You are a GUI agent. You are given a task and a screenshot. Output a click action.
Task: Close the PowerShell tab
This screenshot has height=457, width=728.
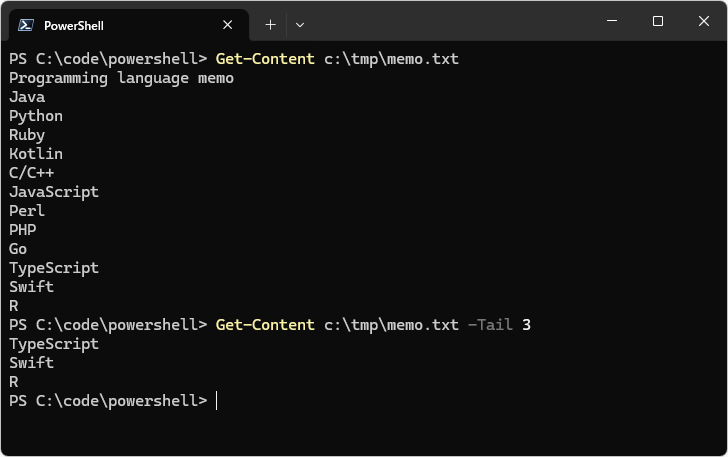tap(228, 25)
